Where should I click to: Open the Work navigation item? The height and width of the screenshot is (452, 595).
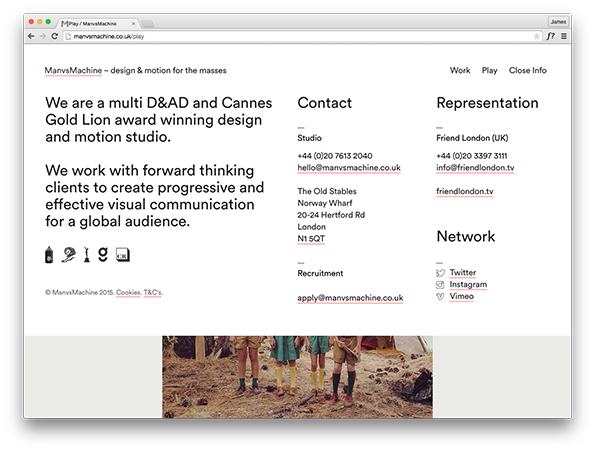click(x=460, y=70)
